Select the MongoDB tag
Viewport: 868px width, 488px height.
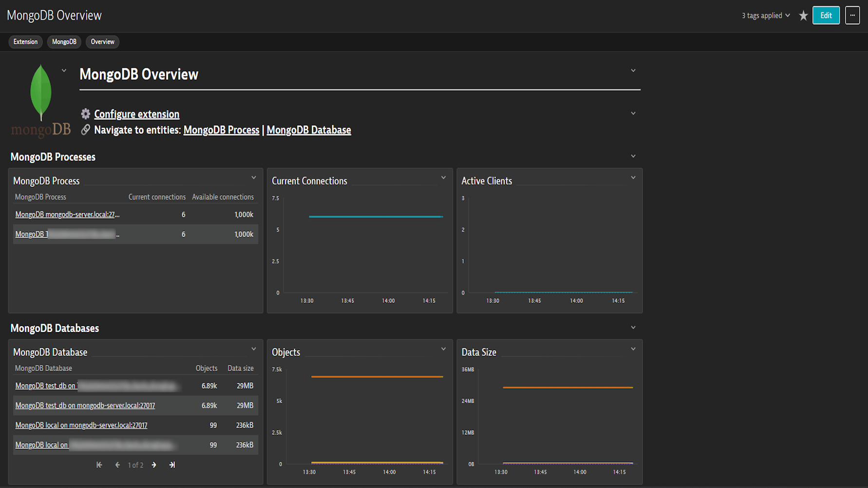(x=64, y=42)
